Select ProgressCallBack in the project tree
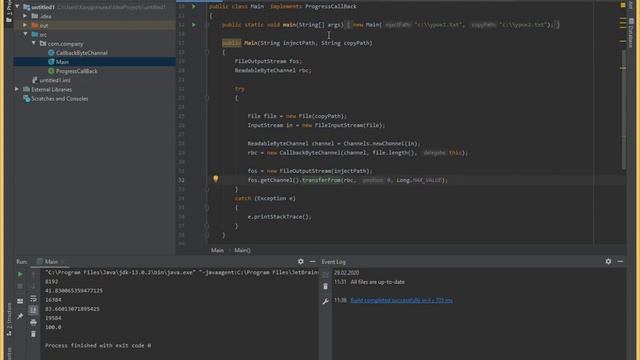 coord(77,71)
